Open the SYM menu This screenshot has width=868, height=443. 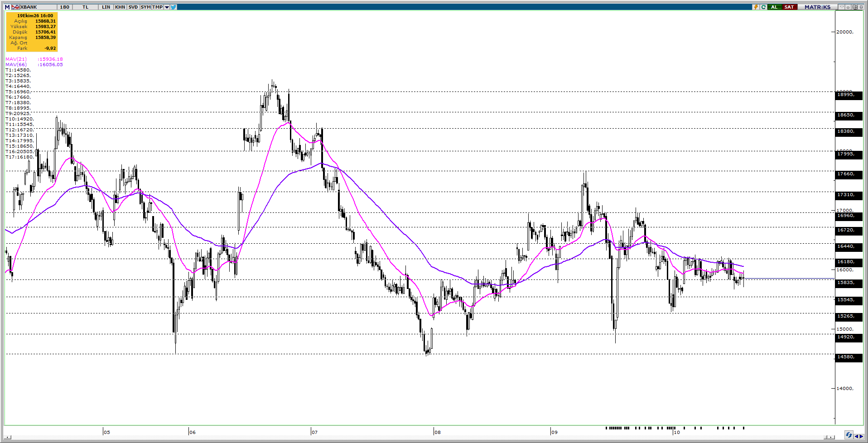coord(145,7)
